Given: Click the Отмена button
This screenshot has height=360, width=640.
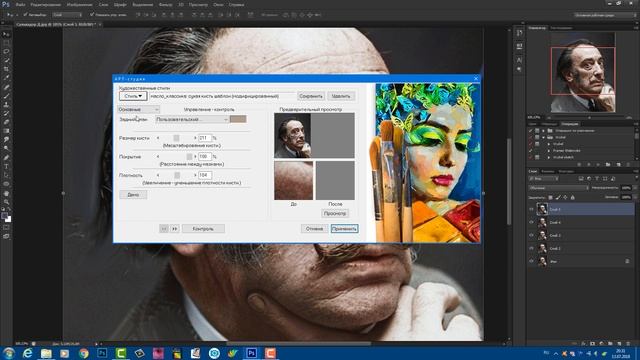Looking at the screenshot, I should pos(314,229).
